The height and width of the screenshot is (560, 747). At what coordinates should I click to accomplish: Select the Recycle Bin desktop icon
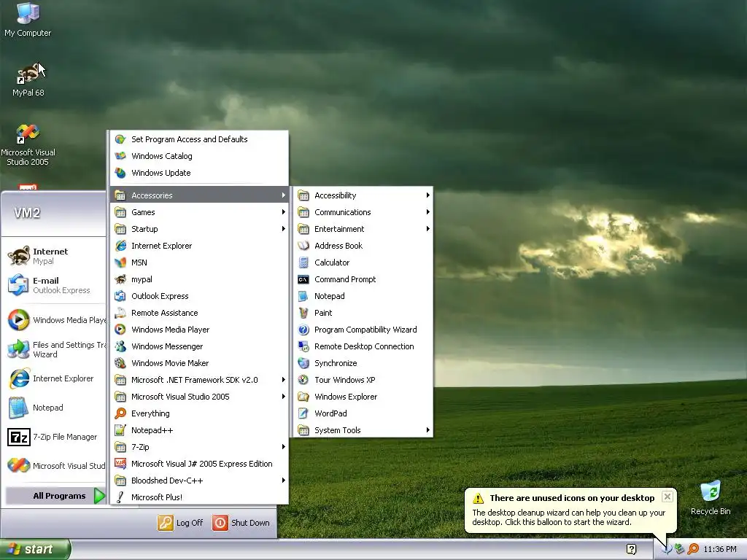point(711,498)
